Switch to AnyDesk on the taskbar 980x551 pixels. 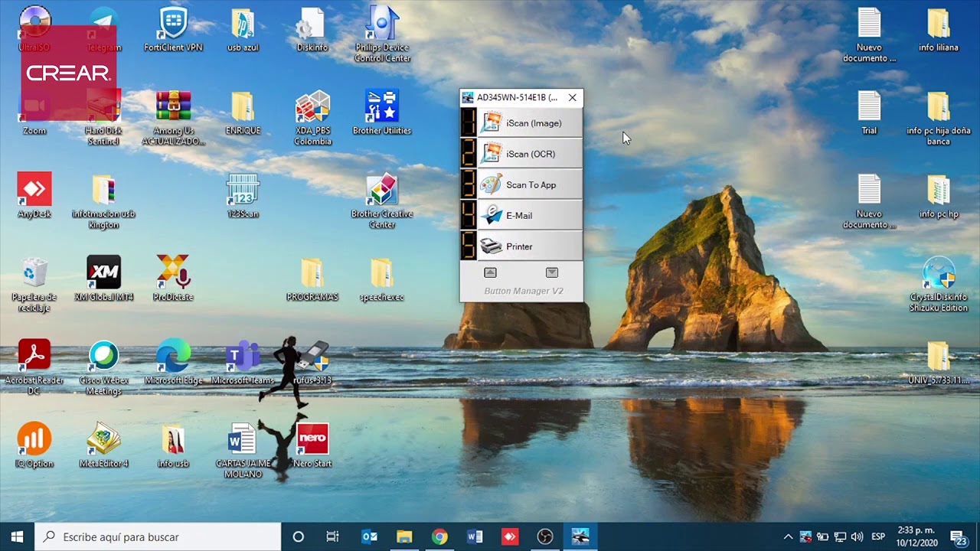[x=510, y=536]
